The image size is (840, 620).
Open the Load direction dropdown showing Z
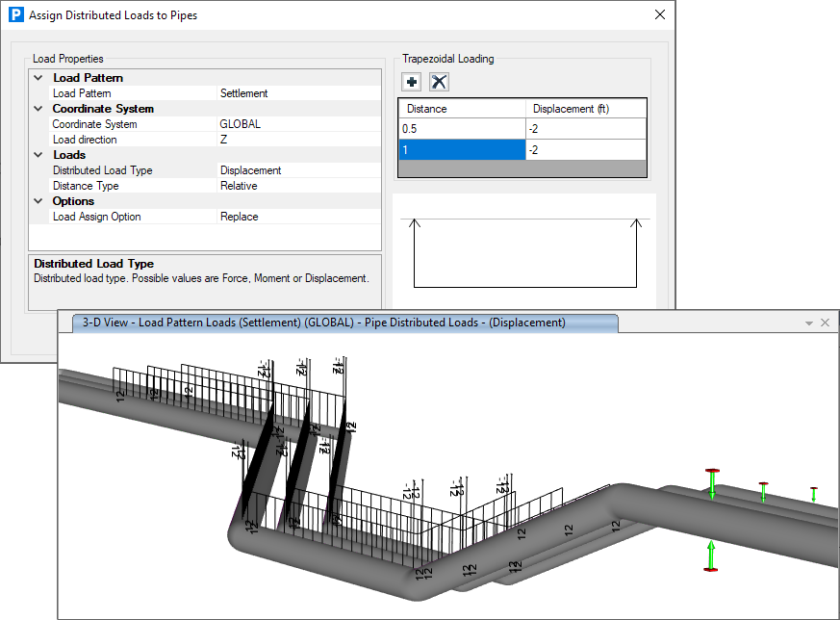tap(289, 139)
